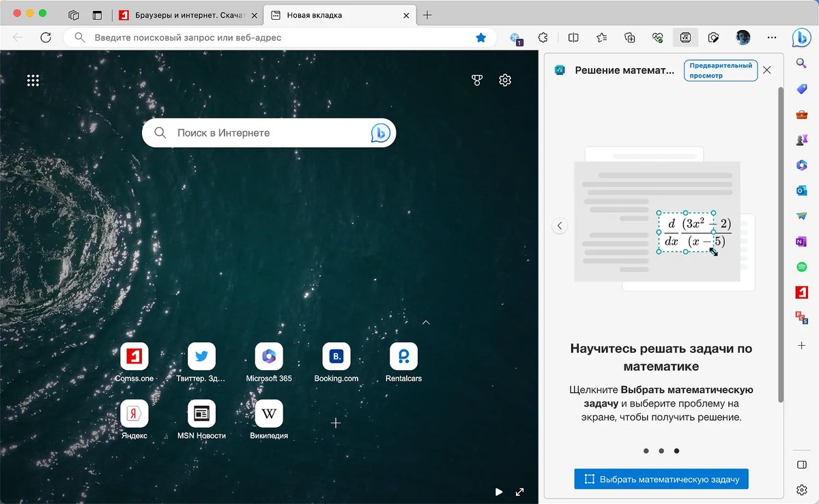This screenshot has height=504, width=819.
Task: Select the first carousel dot
Action: click(646, 451)
